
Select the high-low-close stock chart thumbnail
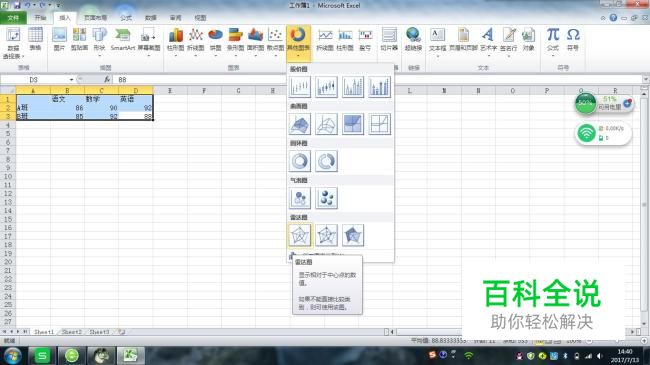tap(300, 87)
